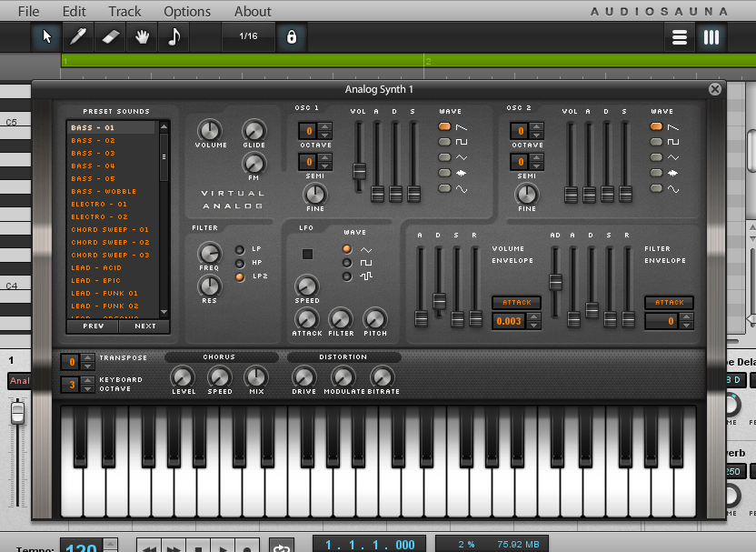This screenshot has width=756, height=552.
Task: Increase OSC 2 octave value
Action: [537, 127]
